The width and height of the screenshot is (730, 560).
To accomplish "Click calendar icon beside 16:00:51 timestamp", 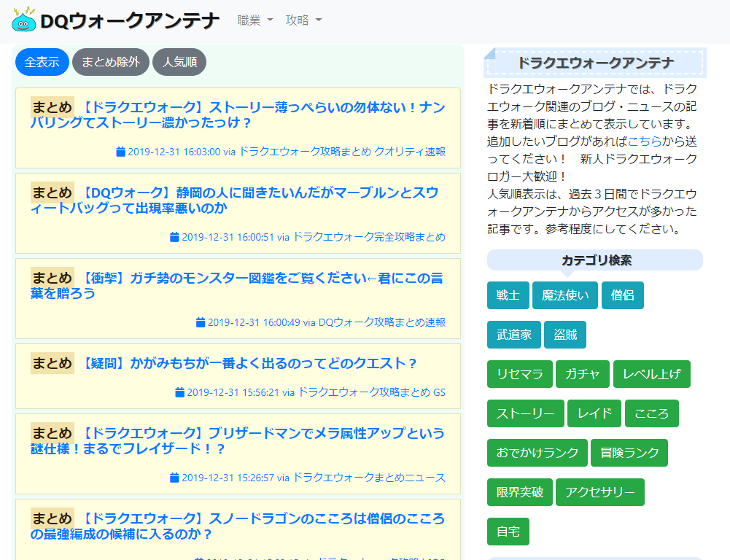I will 174,237.
